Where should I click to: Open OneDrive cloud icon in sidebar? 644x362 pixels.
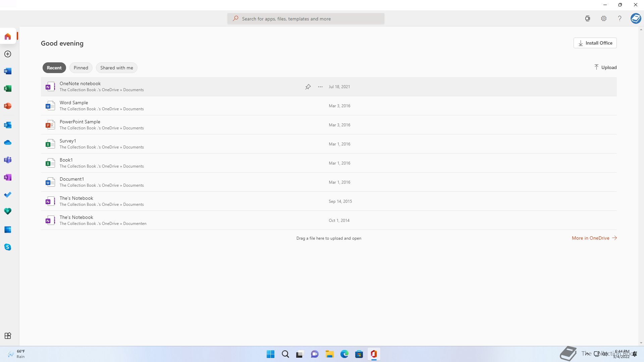pyautogui.click(x=8, y=142)
